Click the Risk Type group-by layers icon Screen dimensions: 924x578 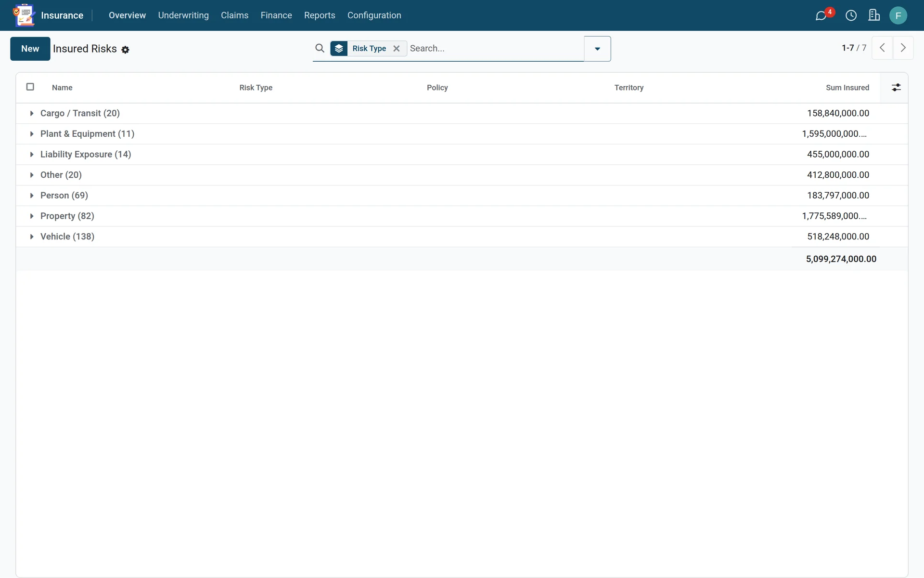tap(339, 48)
